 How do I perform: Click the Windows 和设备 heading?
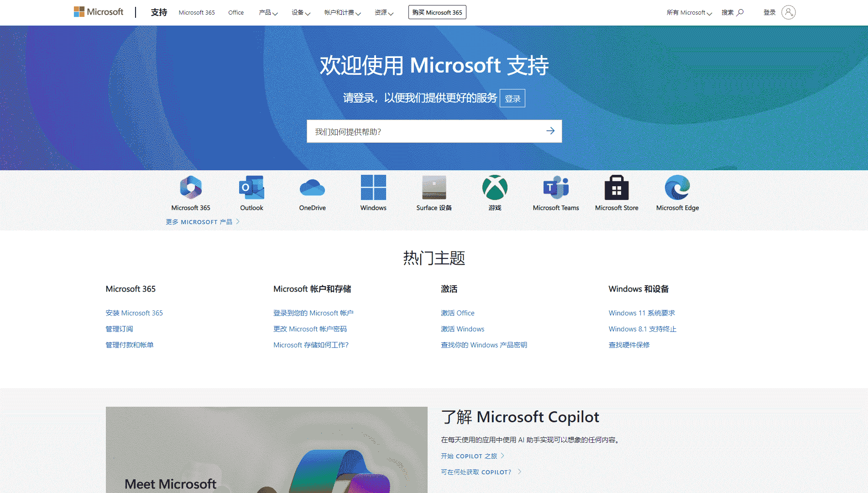638,289
